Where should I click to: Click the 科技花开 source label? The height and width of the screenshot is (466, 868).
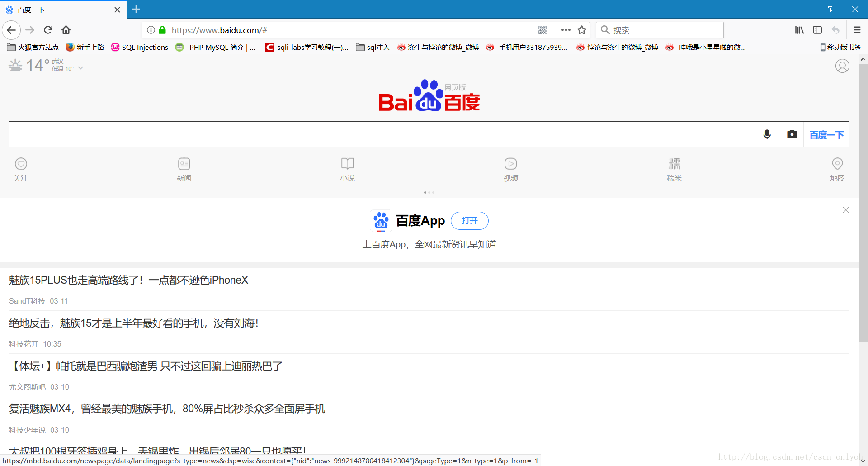tap(24, 344)
